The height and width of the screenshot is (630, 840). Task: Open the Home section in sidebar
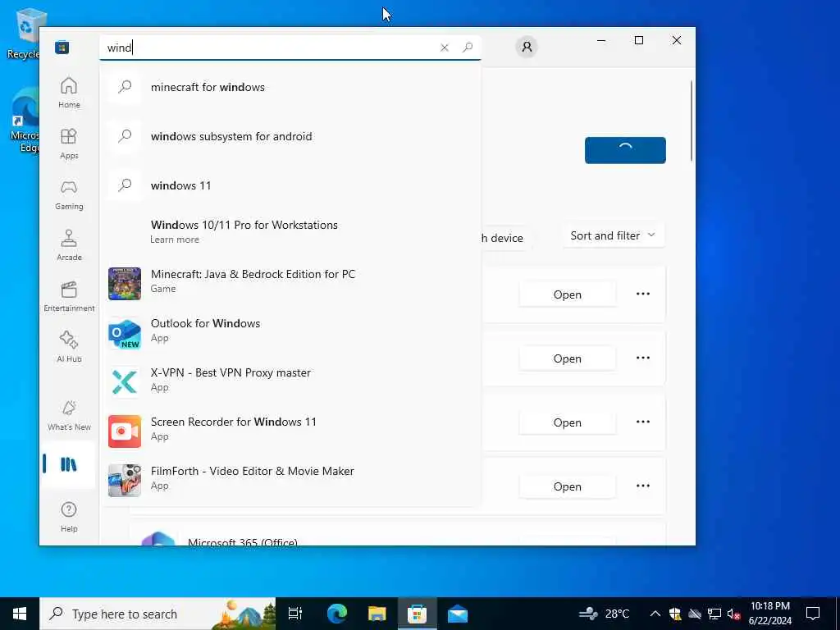click(69, 93)
